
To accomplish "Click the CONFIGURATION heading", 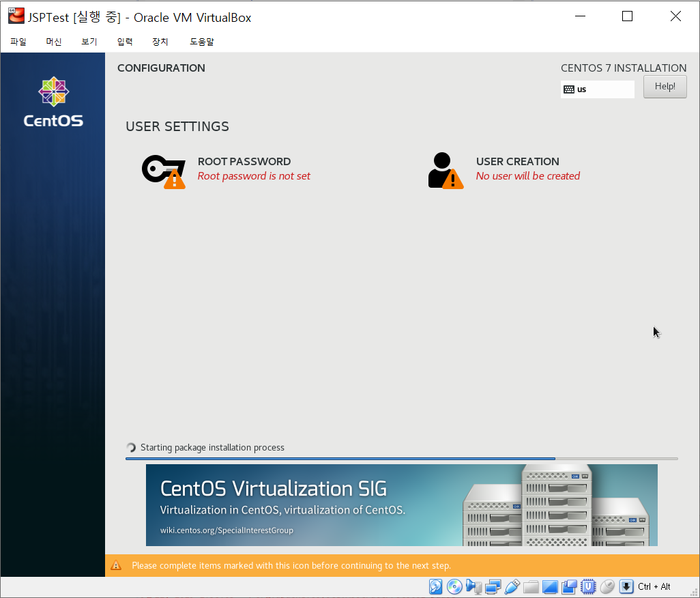I will [161, 68].
